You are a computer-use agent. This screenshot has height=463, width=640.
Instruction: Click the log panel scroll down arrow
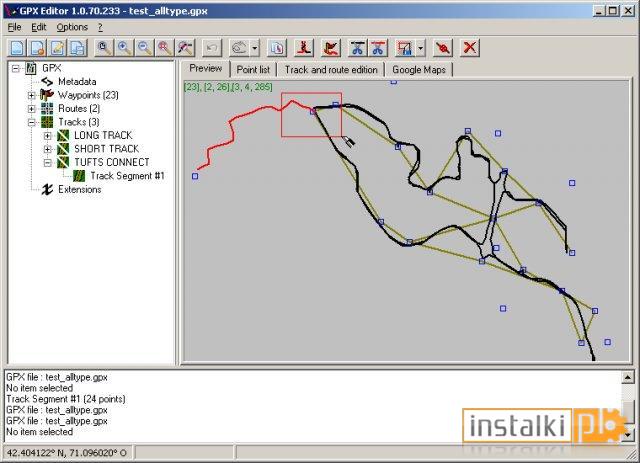(x=627, y=435)
